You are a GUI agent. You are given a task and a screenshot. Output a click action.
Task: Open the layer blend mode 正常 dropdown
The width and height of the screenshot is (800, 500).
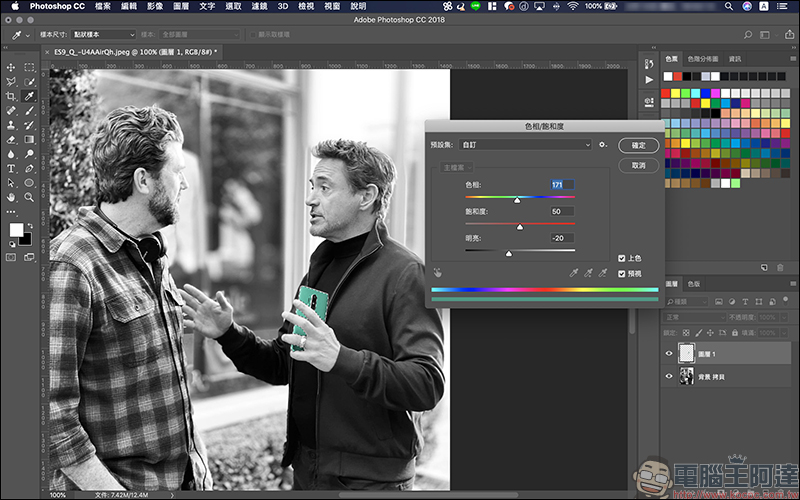695,317
